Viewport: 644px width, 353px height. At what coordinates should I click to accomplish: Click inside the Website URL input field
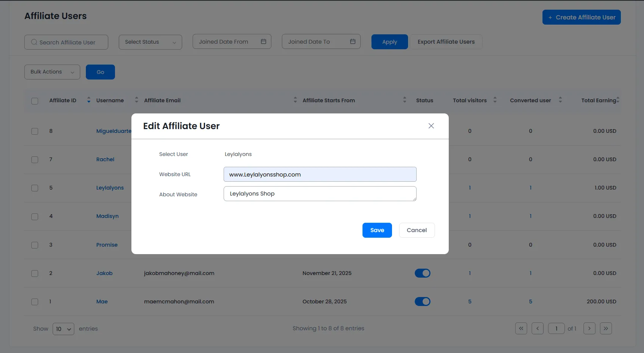click(x=320, y=174)
